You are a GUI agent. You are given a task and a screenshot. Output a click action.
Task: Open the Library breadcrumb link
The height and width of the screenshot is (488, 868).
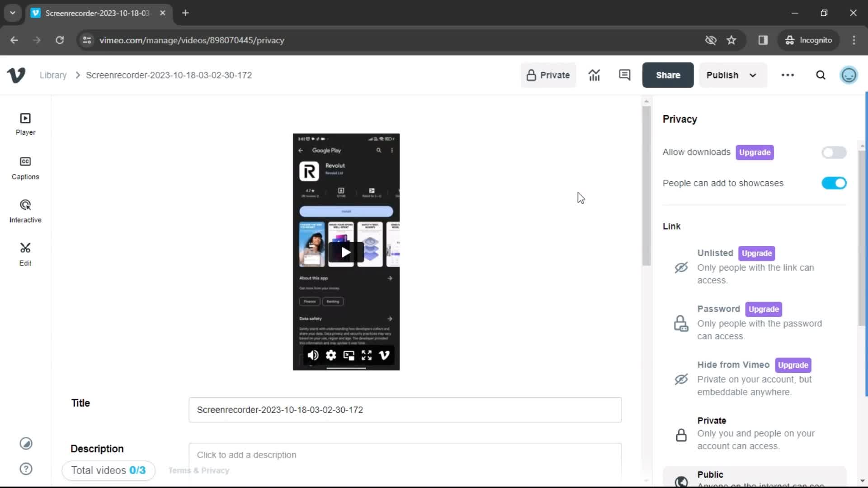click(x=53, y=75)
